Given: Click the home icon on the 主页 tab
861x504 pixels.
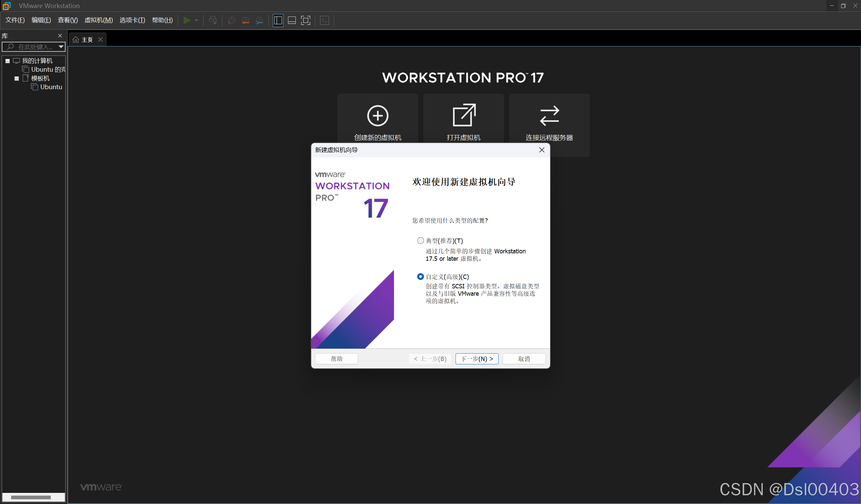Looking at the screenshot, I should coord(76,40).
